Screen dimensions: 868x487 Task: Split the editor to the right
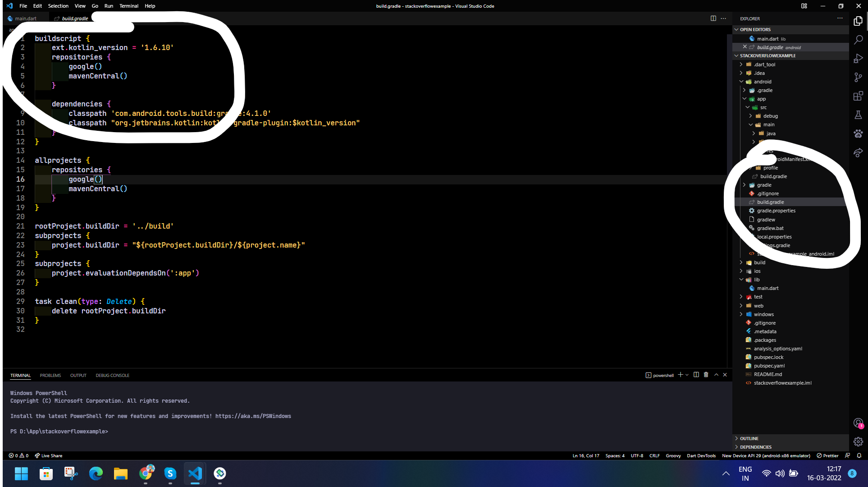[x=713, y=18]
